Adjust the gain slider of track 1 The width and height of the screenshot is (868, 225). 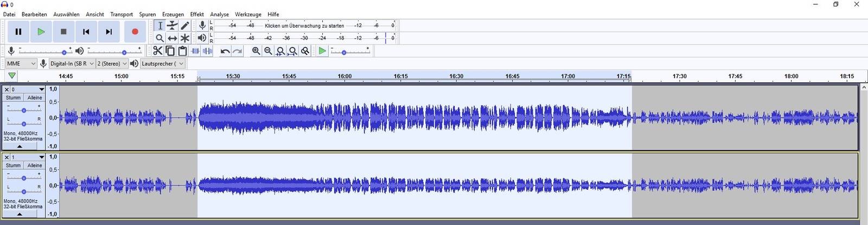pos(24,178)
